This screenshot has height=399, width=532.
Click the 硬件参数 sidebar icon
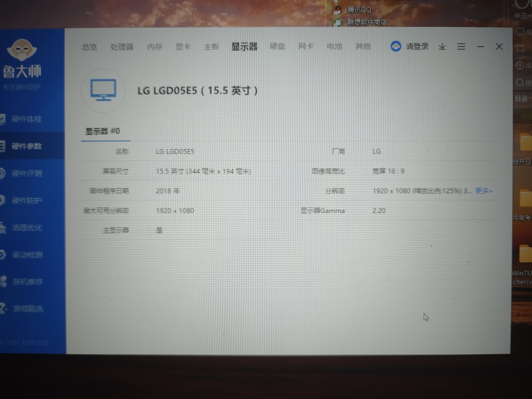point(2,146)
